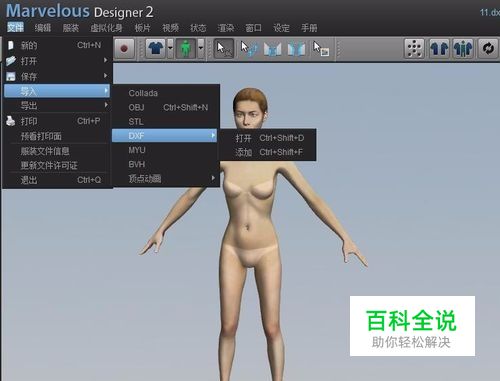500x381 pixels.
Task: Open the 设定 menu
Action: point(281,28)
